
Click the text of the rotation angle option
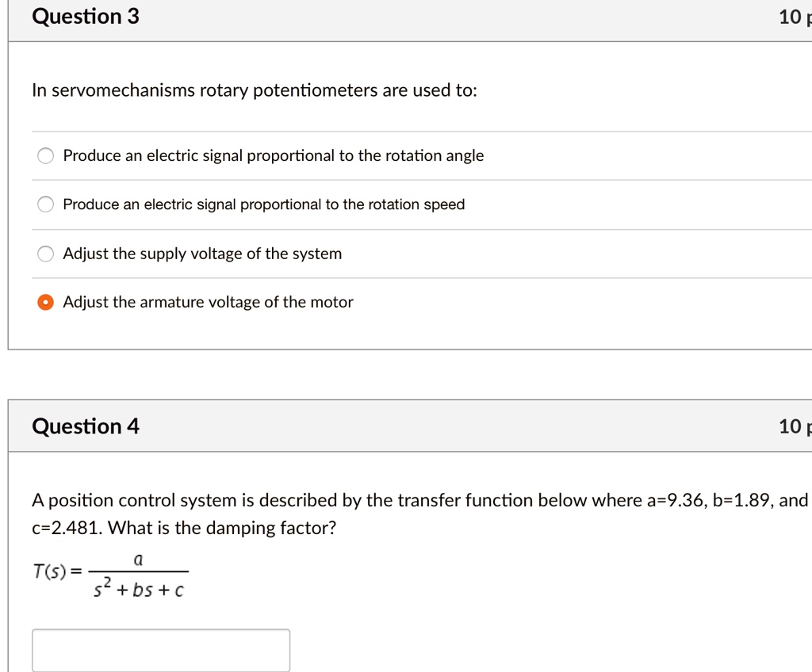273,155
